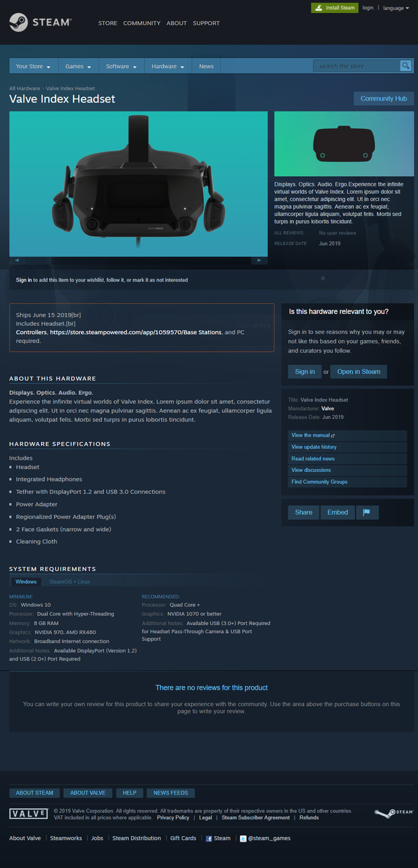This screenshot has height=868, width=418.
Task: Go back with carousel left arrow
Action: [18, 261]
